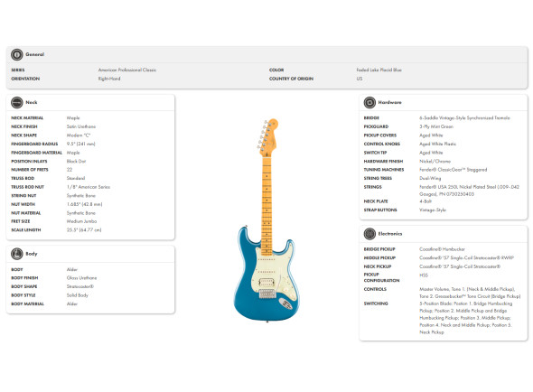
Task: Click the PICKUP CONFIGURATION label
Action: [381, 277]
